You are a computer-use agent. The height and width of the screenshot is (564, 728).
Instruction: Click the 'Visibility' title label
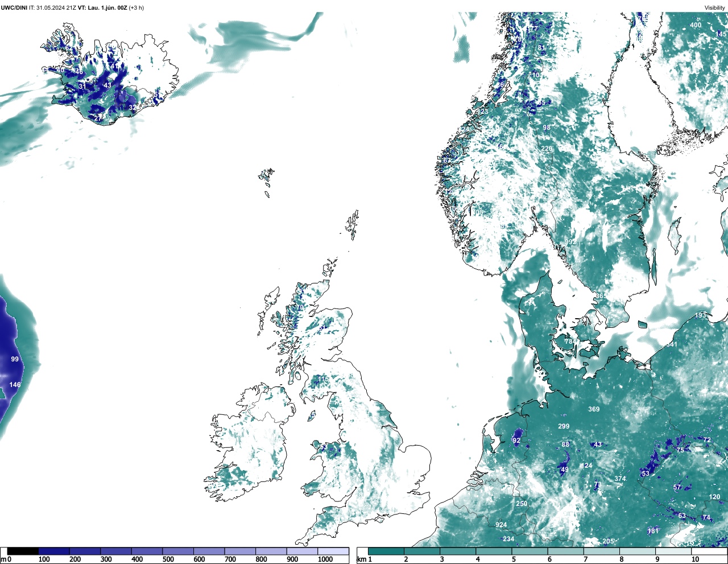pos(714,7)
